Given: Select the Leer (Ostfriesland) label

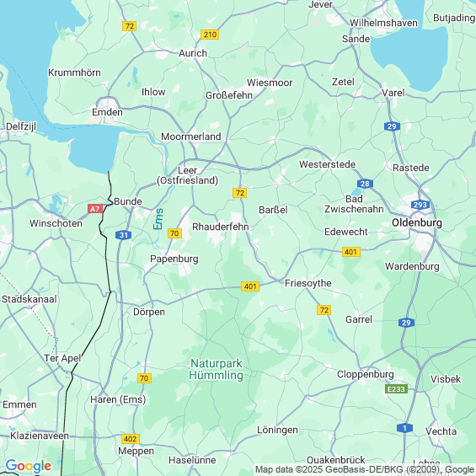Looking at the screenshot, I should pyautogui.click(x=187, y=175).
